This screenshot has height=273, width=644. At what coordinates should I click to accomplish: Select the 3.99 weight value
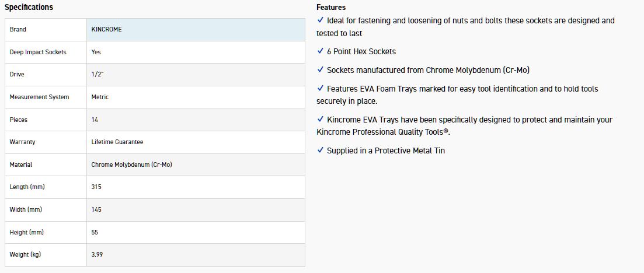98,255
